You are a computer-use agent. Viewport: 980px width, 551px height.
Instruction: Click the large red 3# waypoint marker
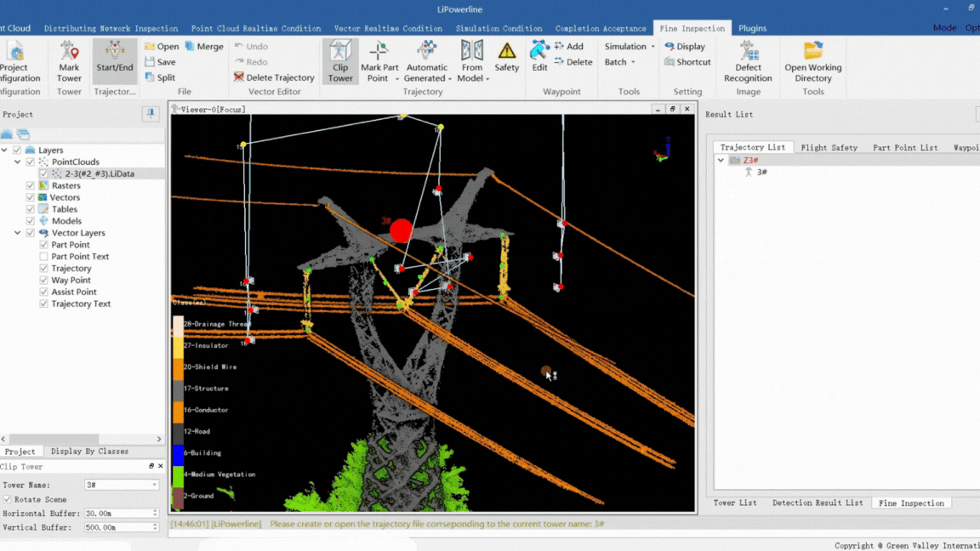point(401,230)
